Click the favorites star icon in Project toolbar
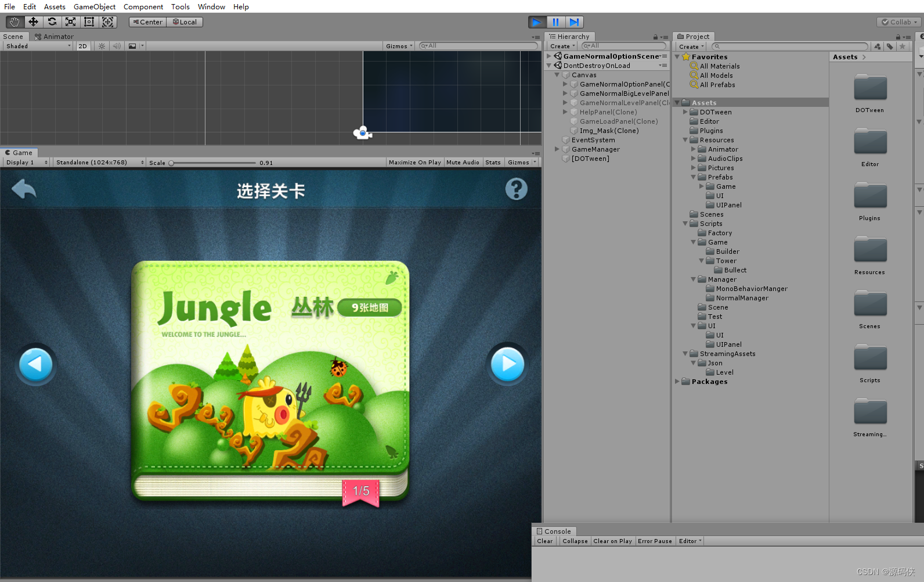 pyautogui.click(x=902, y=46)
